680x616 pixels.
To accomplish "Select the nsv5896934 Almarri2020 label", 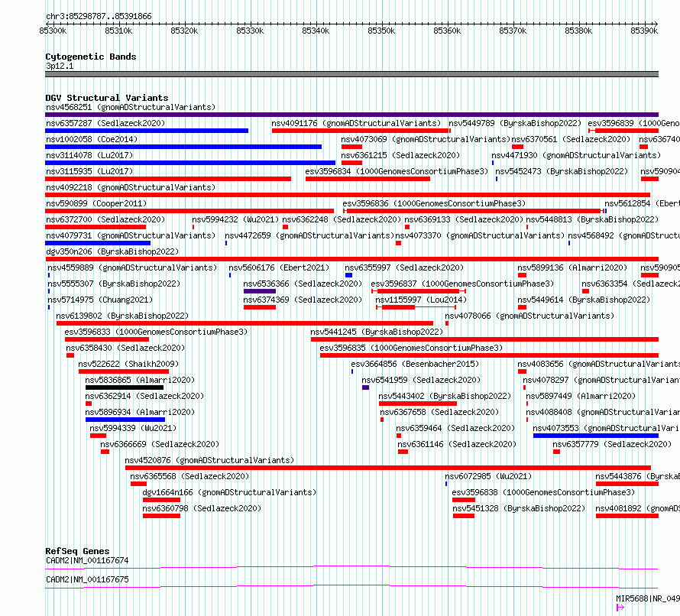I will click(140, 412).
